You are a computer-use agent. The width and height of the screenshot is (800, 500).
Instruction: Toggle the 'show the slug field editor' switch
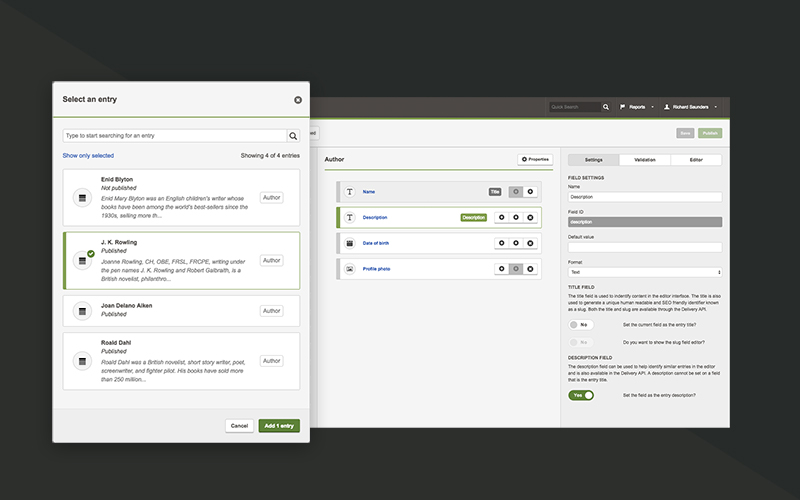click(x=581, y=342)
